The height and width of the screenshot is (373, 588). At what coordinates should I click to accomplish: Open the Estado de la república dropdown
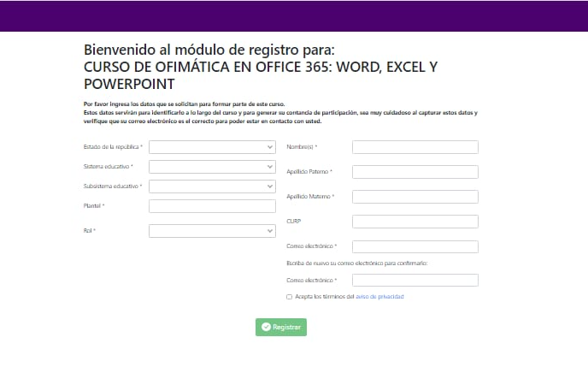coord(212,147)
